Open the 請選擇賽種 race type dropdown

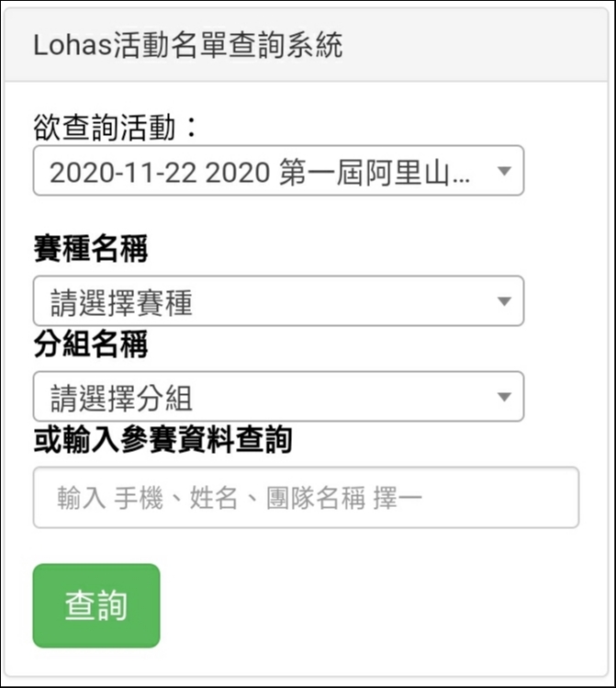277,301
